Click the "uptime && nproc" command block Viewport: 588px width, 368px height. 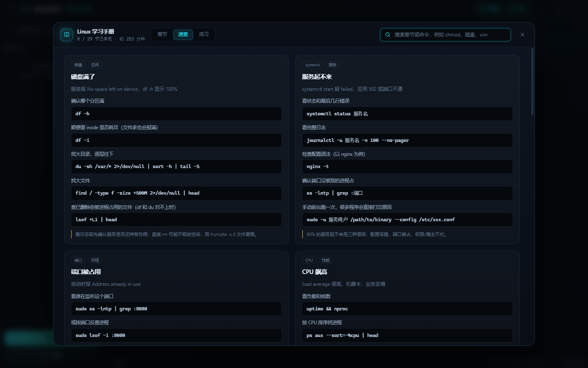408,309
